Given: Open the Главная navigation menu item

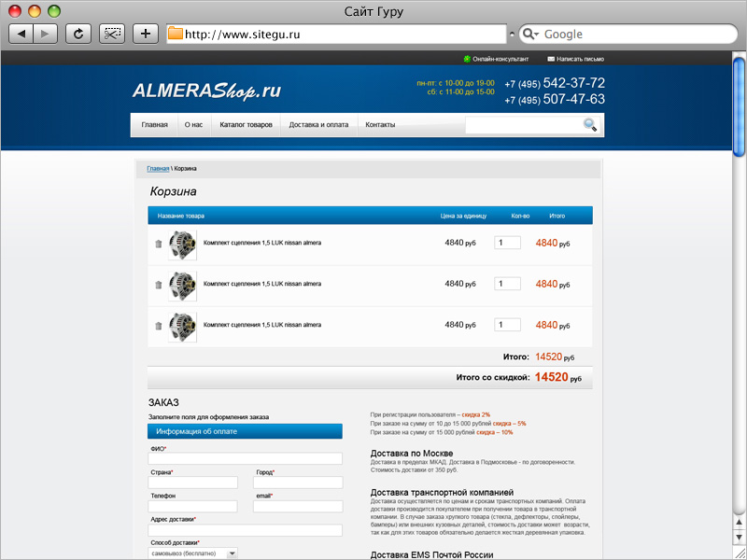Looking at the screenshot, I should point(154,125).
